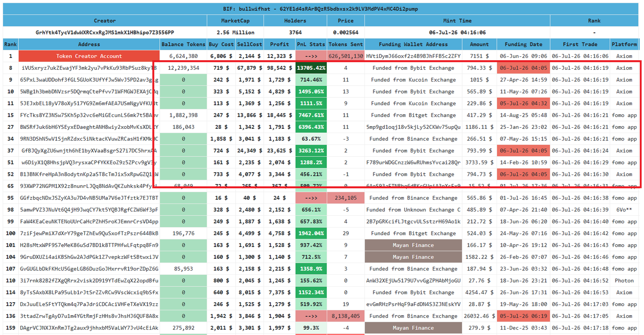This screenshot has width=644, height=335.
Task: Click the 'First Trade' column header
Action: point(580,44)
